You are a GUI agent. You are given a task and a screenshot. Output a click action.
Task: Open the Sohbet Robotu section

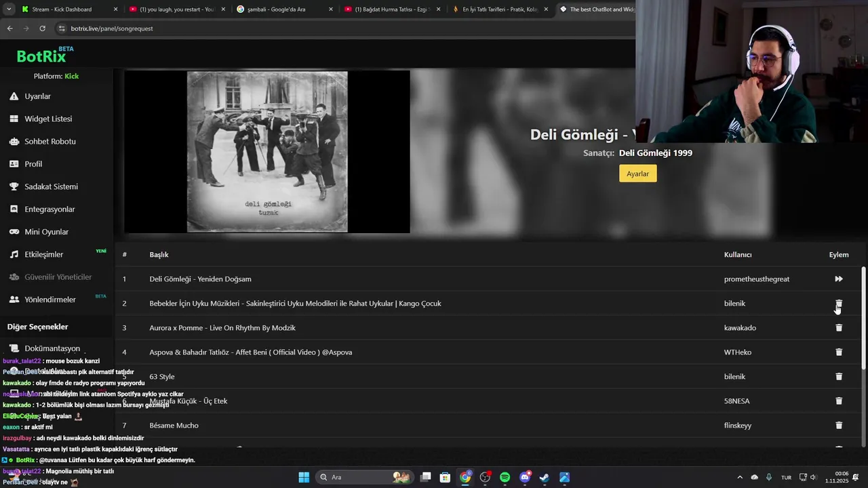tap(50, 142)
